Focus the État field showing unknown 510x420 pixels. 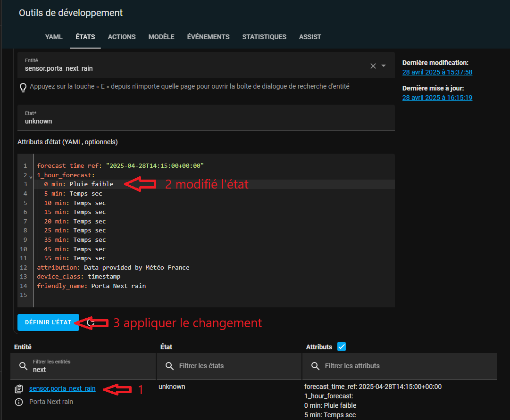click(x=206, y=118)
